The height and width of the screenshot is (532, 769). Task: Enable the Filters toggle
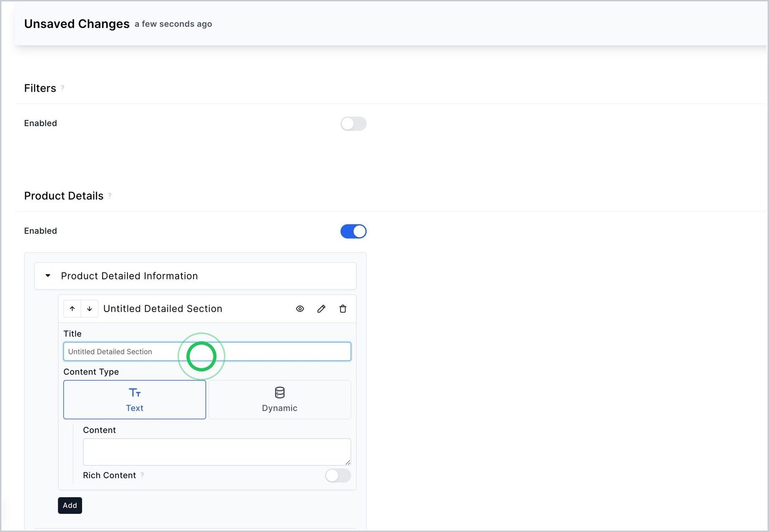pyautogui.click(x=353, y=124)
